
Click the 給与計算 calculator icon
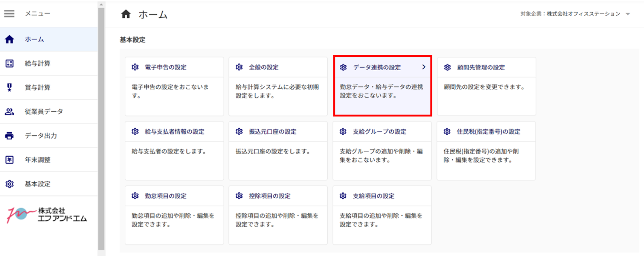(9, 63)
